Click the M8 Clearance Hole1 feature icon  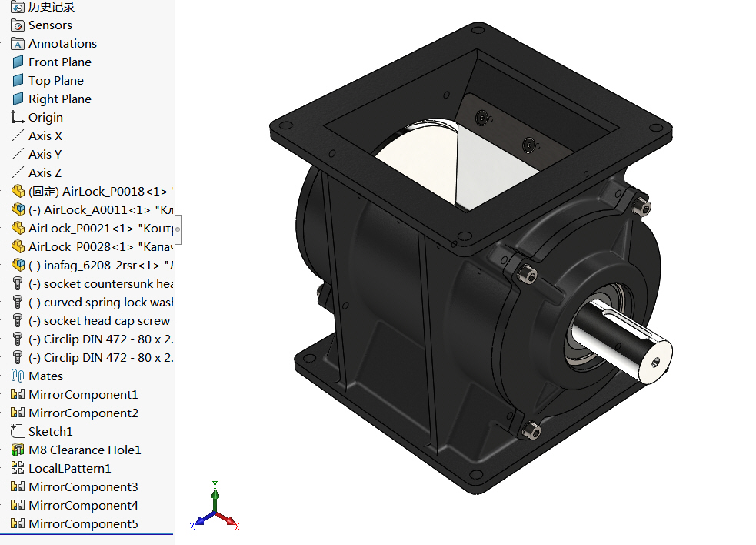click(18, 450)
